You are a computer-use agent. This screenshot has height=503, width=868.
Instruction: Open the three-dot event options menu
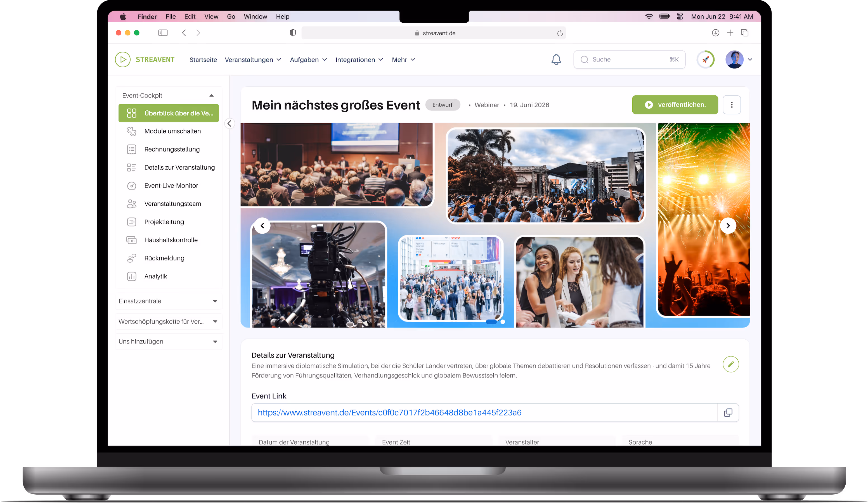pyautogui.click(x=731, y=105)
